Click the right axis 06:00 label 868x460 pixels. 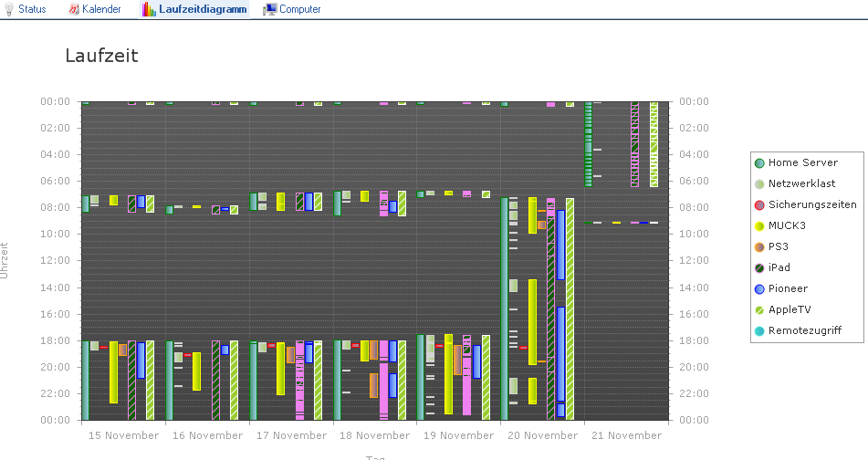695,181
